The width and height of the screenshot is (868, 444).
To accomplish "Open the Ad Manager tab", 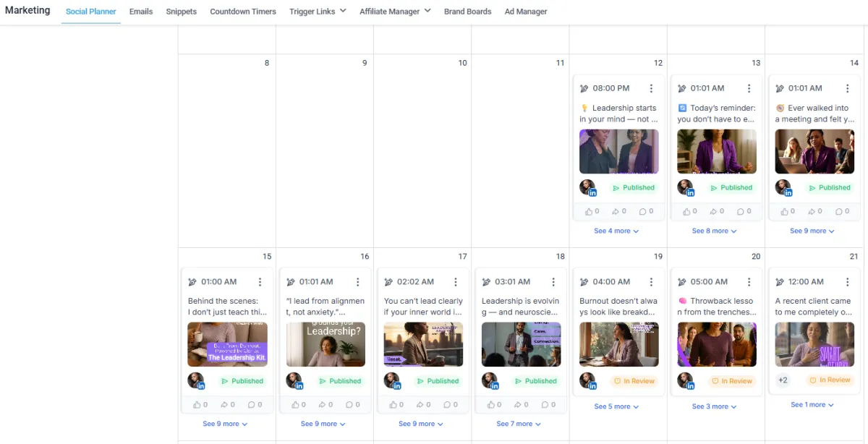I will tap(526, 12).
